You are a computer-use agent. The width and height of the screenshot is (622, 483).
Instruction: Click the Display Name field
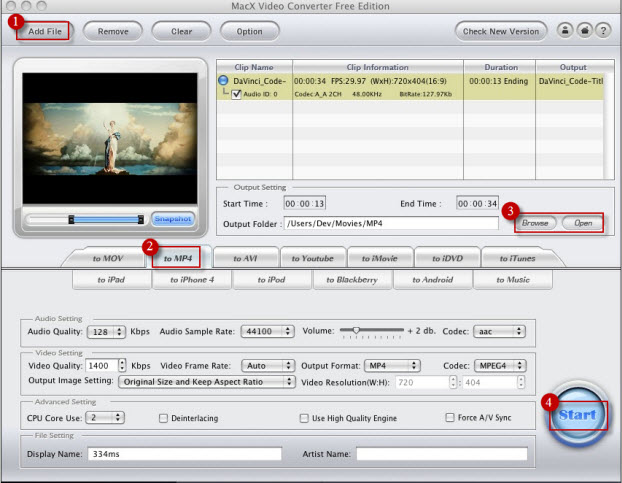pos(184,454)
